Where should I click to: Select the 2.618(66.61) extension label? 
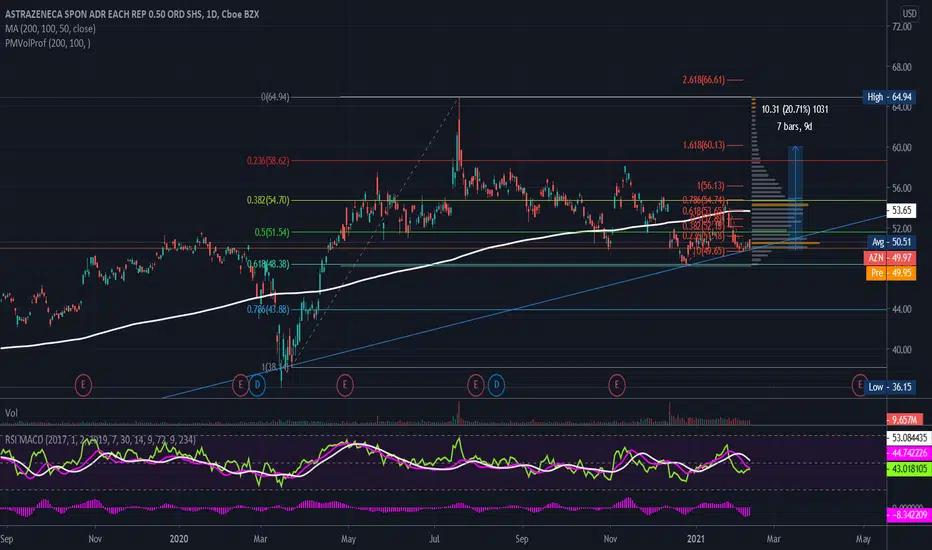tap(704, 80)
